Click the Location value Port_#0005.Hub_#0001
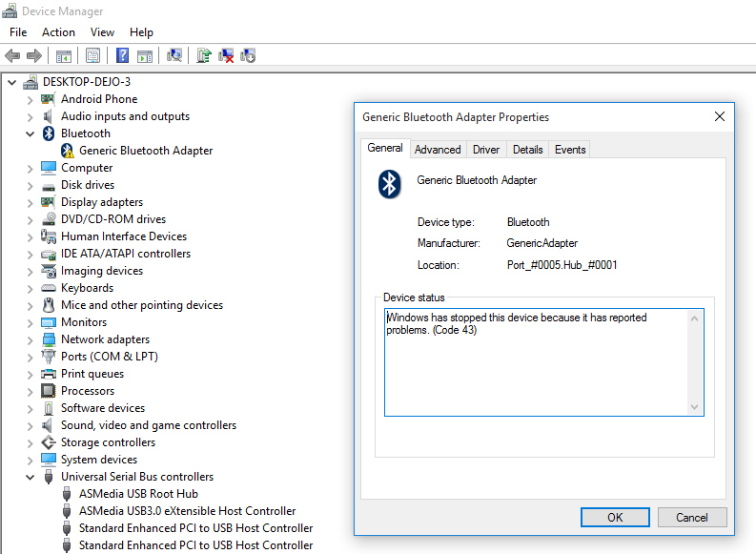Screen dimensions: 756x554 [x=562, y=265]
